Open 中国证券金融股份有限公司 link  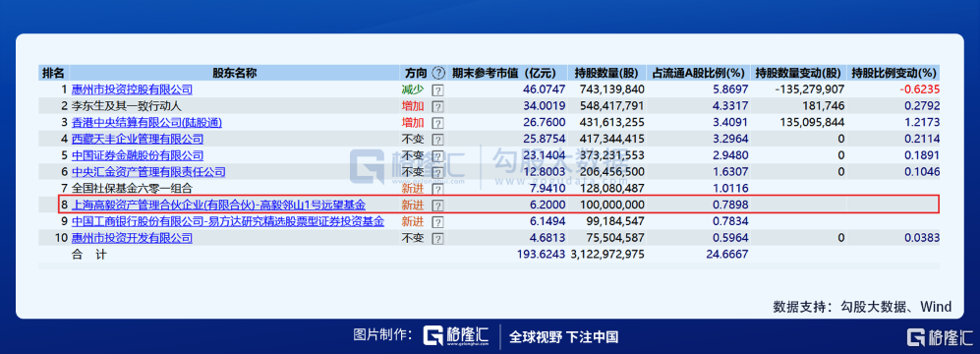point(137,155)
